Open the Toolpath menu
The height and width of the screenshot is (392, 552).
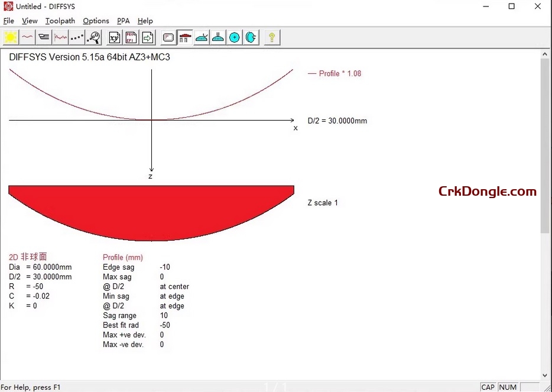pyautogui.click(x=60, y=21)
